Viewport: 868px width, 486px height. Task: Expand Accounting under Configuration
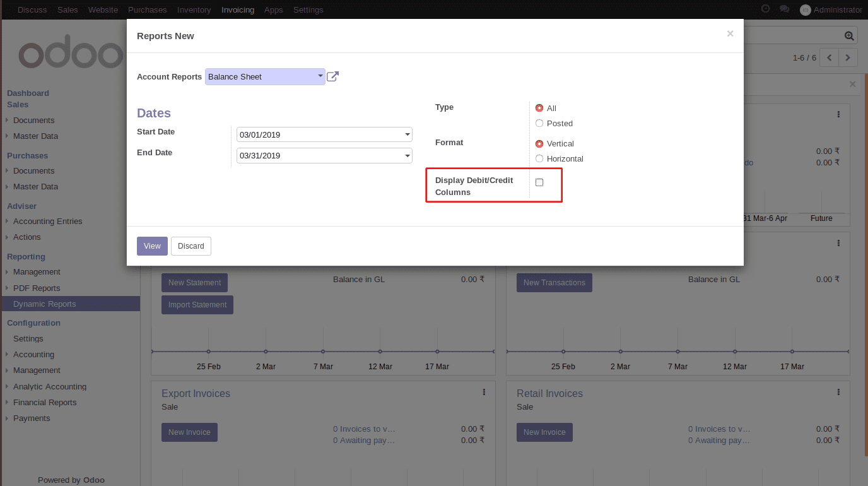33,354
